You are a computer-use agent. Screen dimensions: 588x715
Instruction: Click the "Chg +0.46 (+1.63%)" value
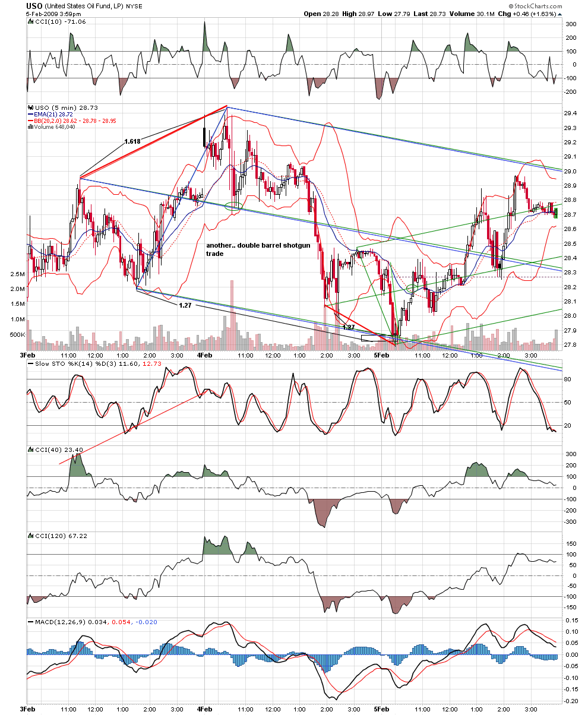[527, 14]
